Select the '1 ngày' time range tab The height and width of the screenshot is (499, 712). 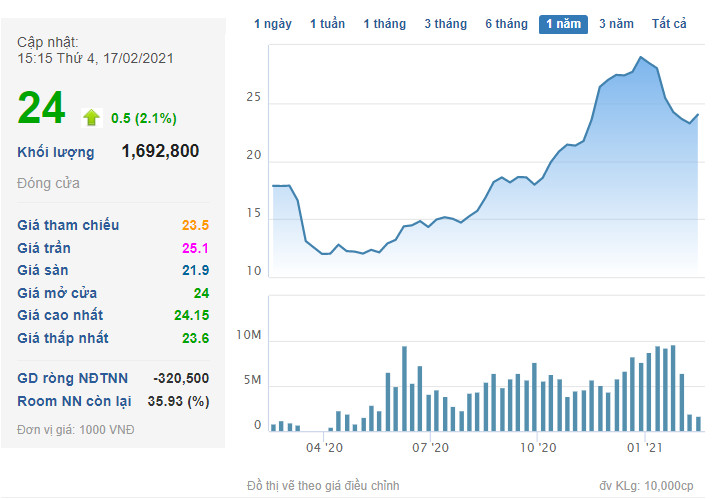coord(273,24)
